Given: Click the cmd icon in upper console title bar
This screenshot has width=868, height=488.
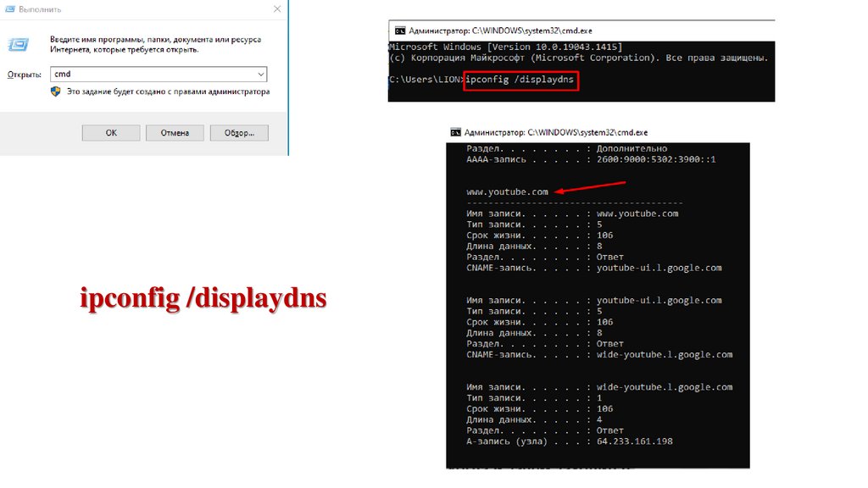Looking at the screenshot, I should pyautogui.click(x=400, y=31).
